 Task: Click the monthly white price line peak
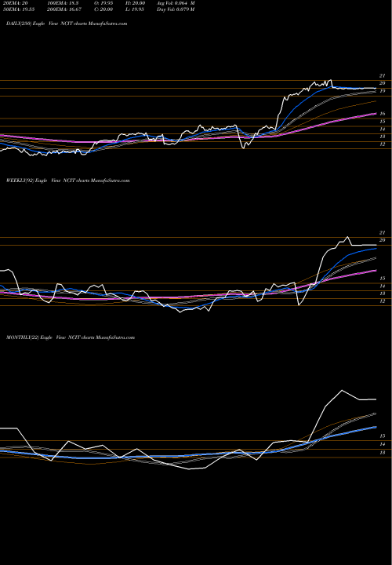click(x=342, y=390)
